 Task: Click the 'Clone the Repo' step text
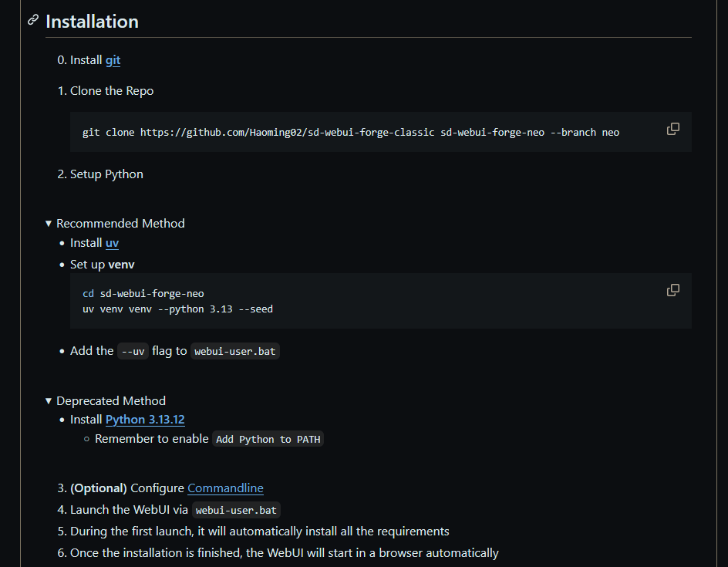[x=111, y=91]
